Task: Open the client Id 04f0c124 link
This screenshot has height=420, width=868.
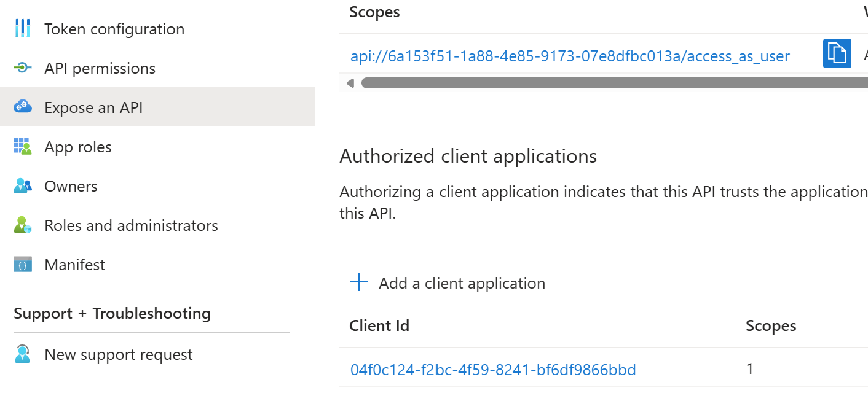Action: [493, 370]
